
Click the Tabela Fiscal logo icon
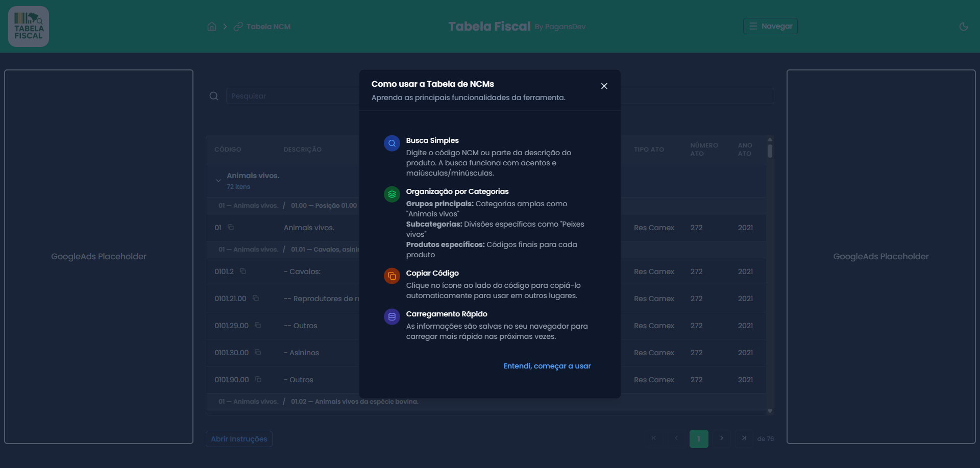click(x=29, y=27)
